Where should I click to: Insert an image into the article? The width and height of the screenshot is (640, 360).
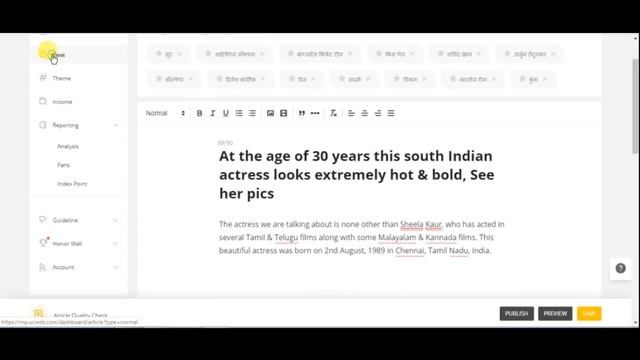[270, 113]
